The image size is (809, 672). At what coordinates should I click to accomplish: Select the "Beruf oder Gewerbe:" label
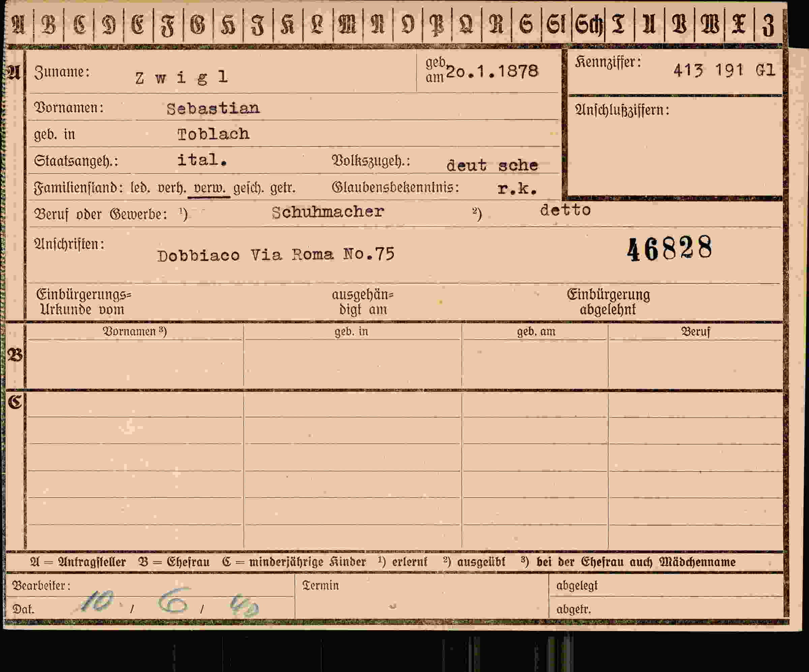point(101,214)
